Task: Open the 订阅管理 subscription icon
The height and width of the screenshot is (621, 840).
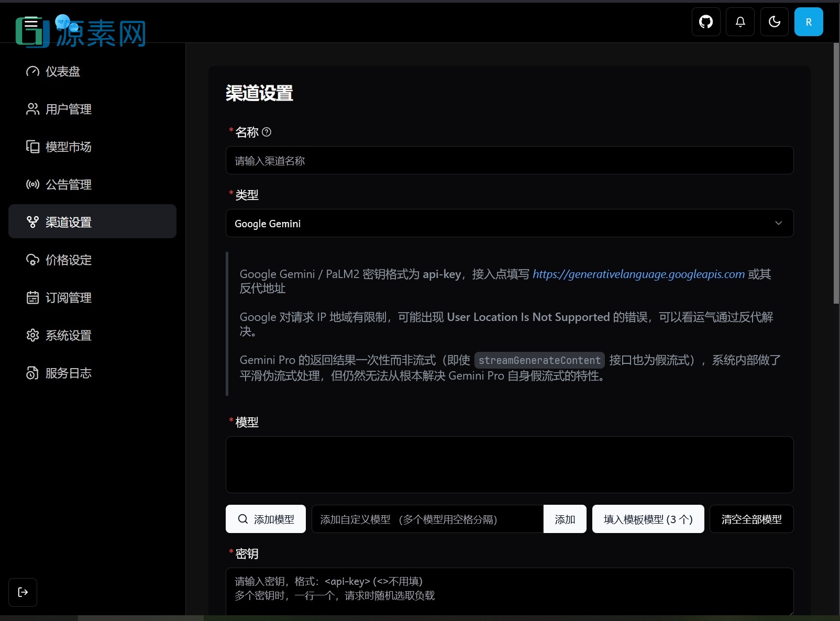Action: click(32, 297)
